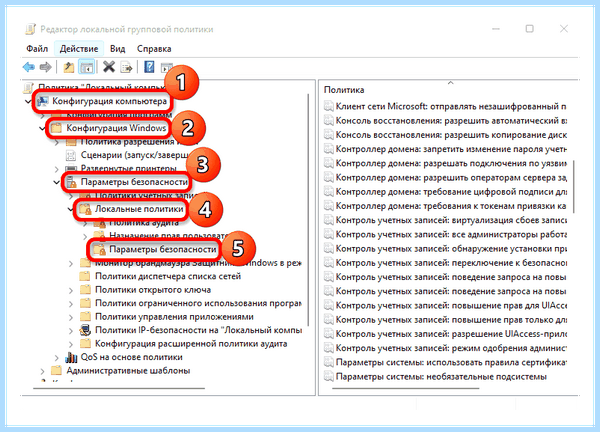Click the Административные шаблоны folder icon
Screen dimensions: 600x432
(x=57, y=370)
